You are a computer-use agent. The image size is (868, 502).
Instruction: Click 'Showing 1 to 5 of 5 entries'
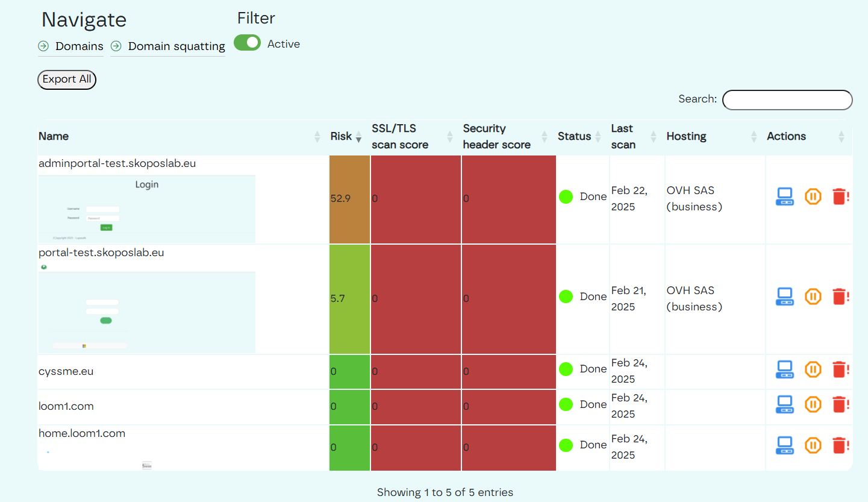click(x=445, y=492)
